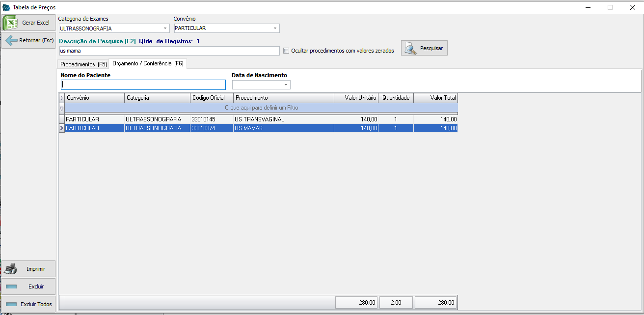Viewport: 644px width, 315px height.
Task: Expand the Categoria de Exames dropdown
Action: coord(165,29)
